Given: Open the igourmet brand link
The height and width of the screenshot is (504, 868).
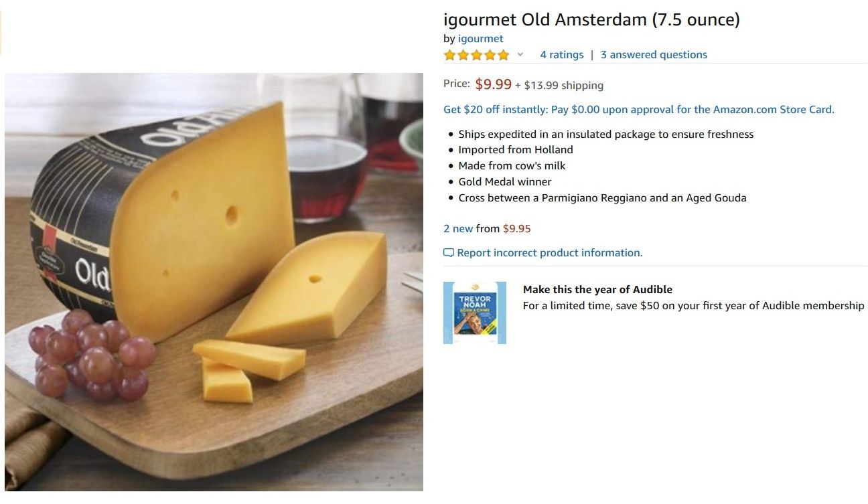Looking at the screenshot, I should pos(480,39).
